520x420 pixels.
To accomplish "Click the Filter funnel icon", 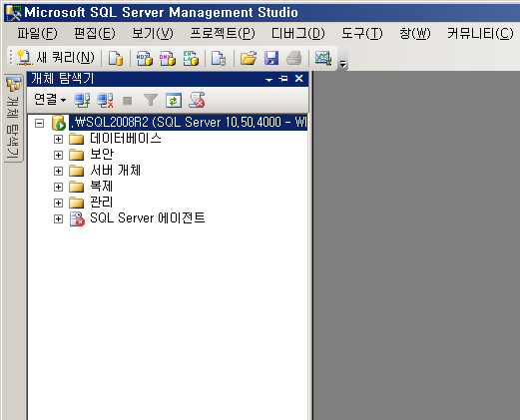I will click(151, 100).
